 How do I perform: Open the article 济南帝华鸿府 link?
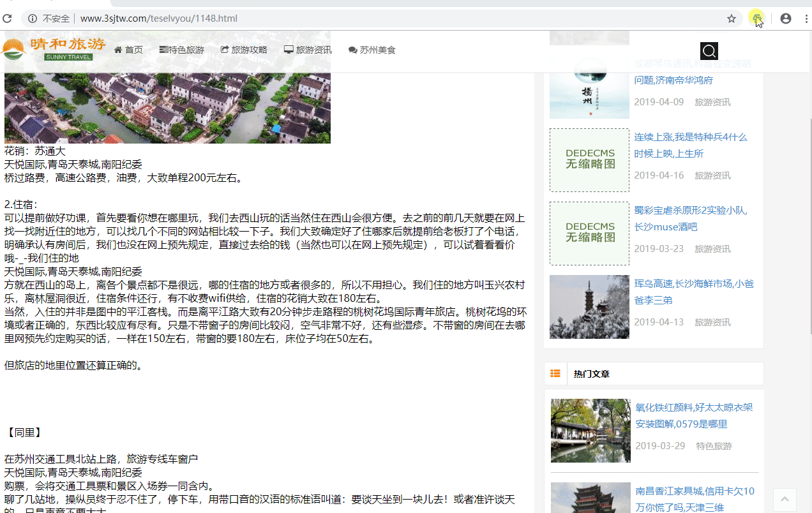coord(693,71)
